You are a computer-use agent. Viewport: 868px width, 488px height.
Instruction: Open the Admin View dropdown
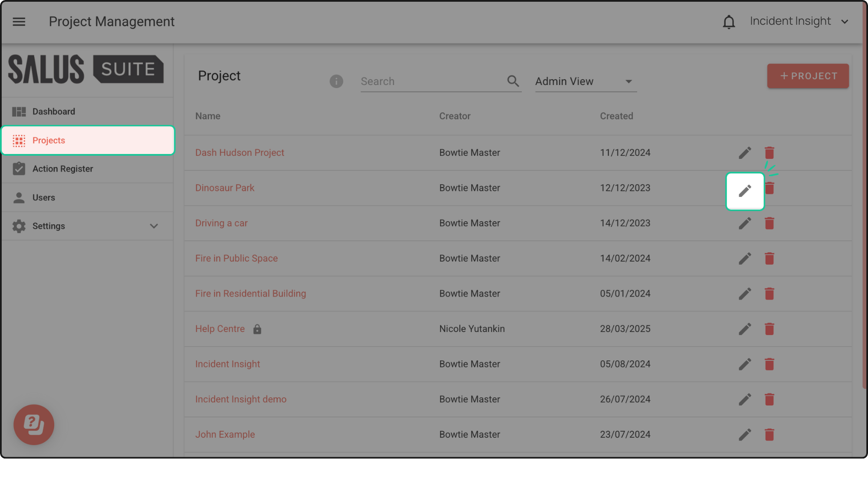[x=585, y=82]
